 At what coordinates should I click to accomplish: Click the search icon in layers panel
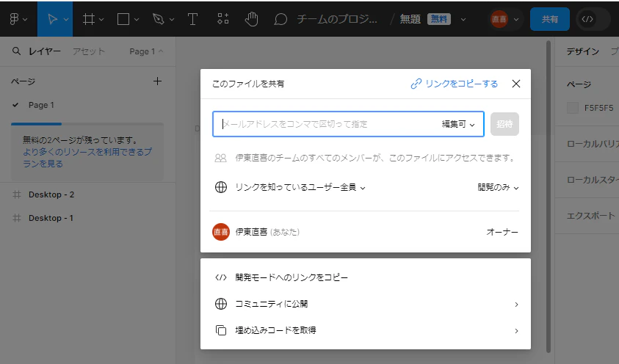[x=16, y=51]
